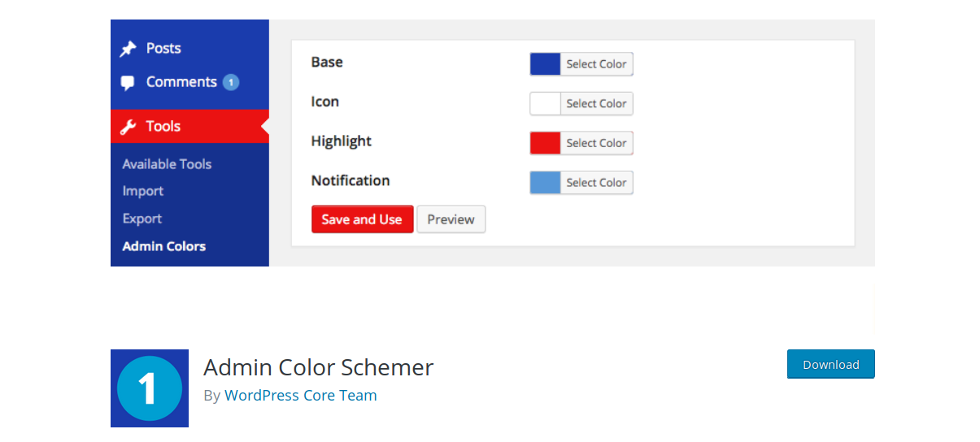Click the Admin Color Schemer plugin icon

pos(150,388)
